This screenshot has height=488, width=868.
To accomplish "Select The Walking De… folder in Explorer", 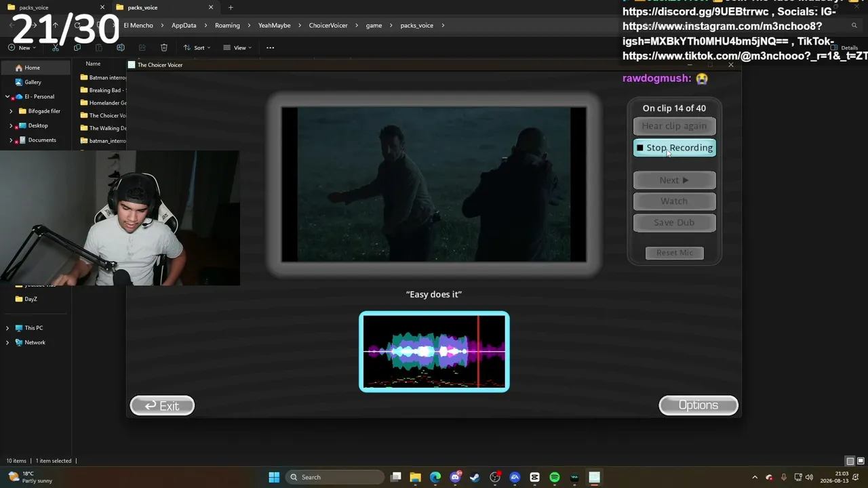I will (x=103, y=128).
